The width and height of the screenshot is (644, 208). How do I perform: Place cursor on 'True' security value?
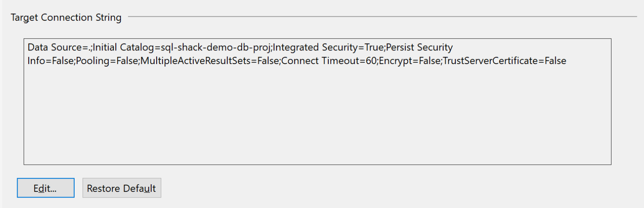click(x=373, y=47)
